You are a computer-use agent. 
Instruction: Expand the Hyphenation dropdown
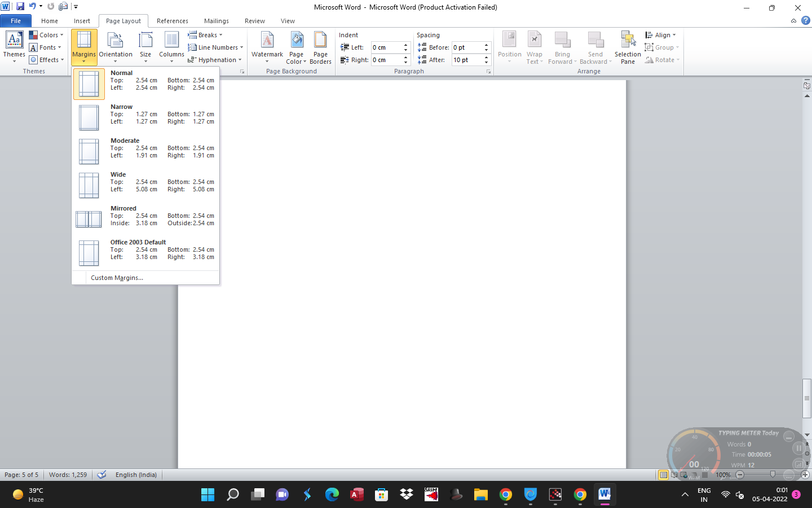214,60
